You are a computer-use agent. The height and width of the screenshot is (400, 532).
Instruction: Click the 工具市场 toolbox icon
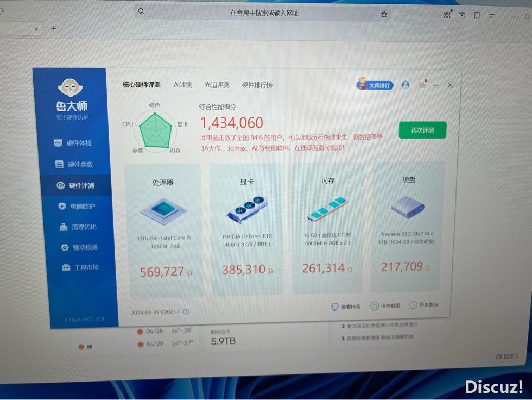66,267
